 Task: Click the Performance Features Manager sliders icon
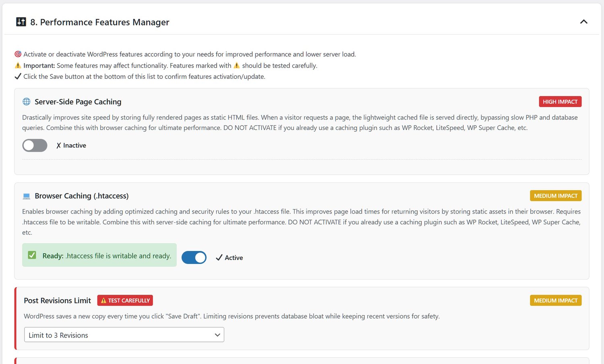point(21,22)
